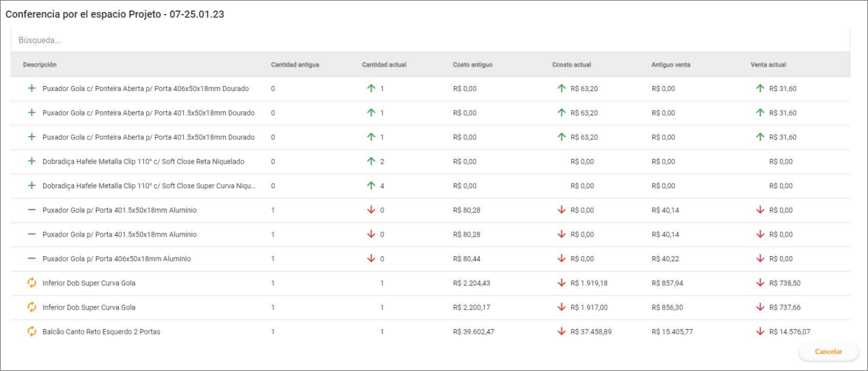Viewport: 868px width, 371px height.
Task: Click red down arrow beside R$ 14.576,07
Action: [760, 332]
